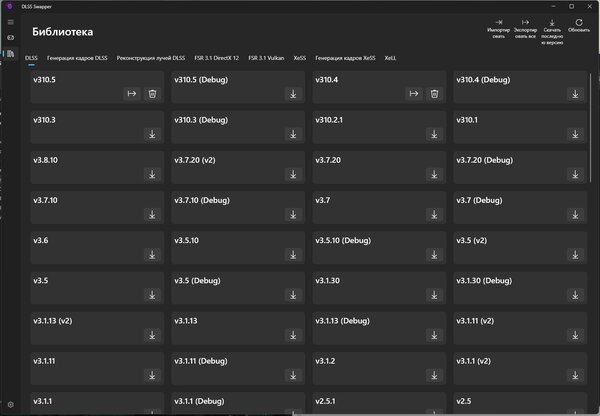Viewport: 600px width, 416px height.
Task: Switch to FSR 3.1 Vulkan tab
Action: pos(266,58)
